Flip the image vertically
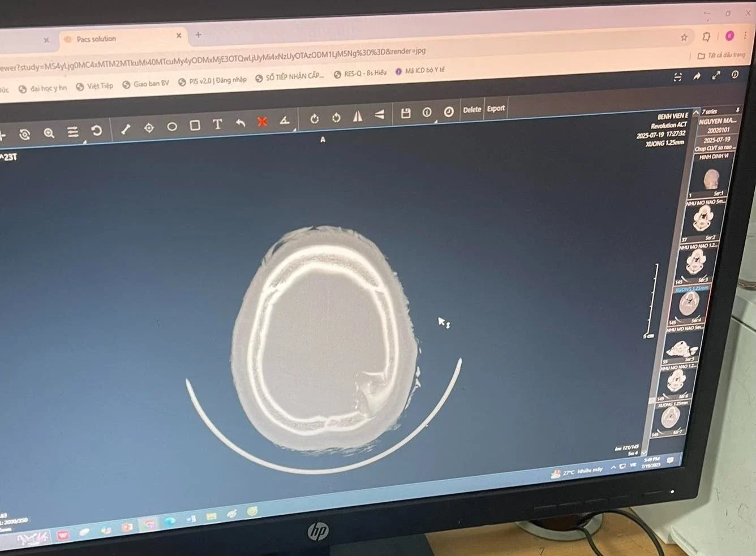Viewport: 756px width, 556px height. click(379, 115)
